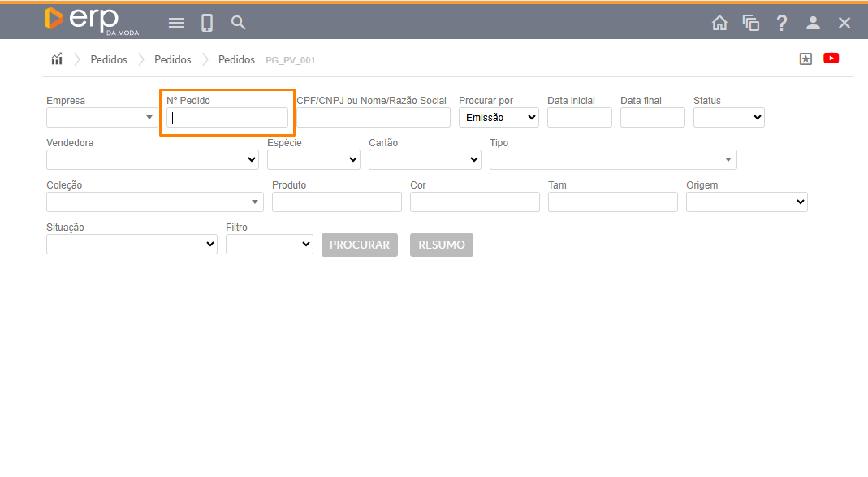Focus the CPF/CNPJ ou Nome/Razão Social field

(x=373, y=118)
